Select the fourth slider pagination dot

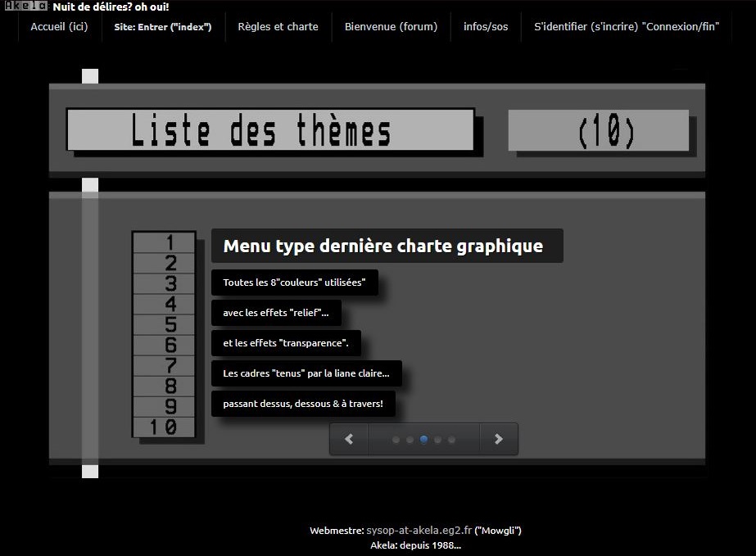click(x=437, y=440)
